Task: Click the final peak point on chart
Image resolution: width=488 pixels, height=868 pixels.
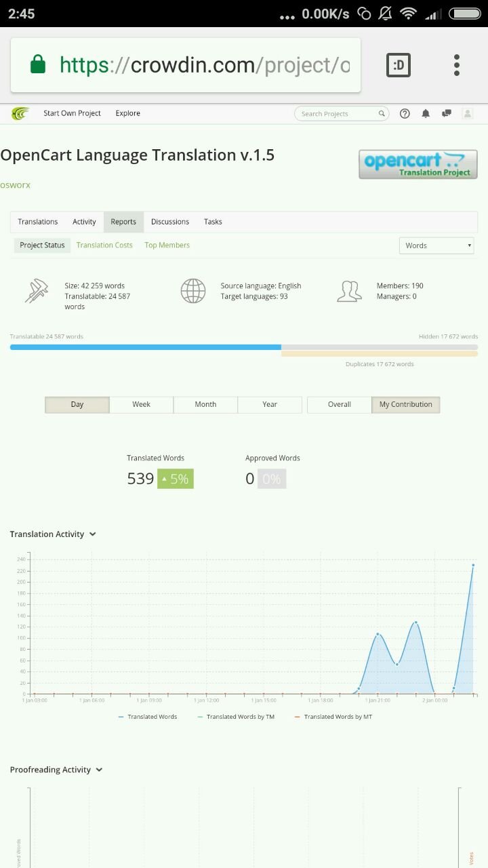Action: tap(473, 565)
